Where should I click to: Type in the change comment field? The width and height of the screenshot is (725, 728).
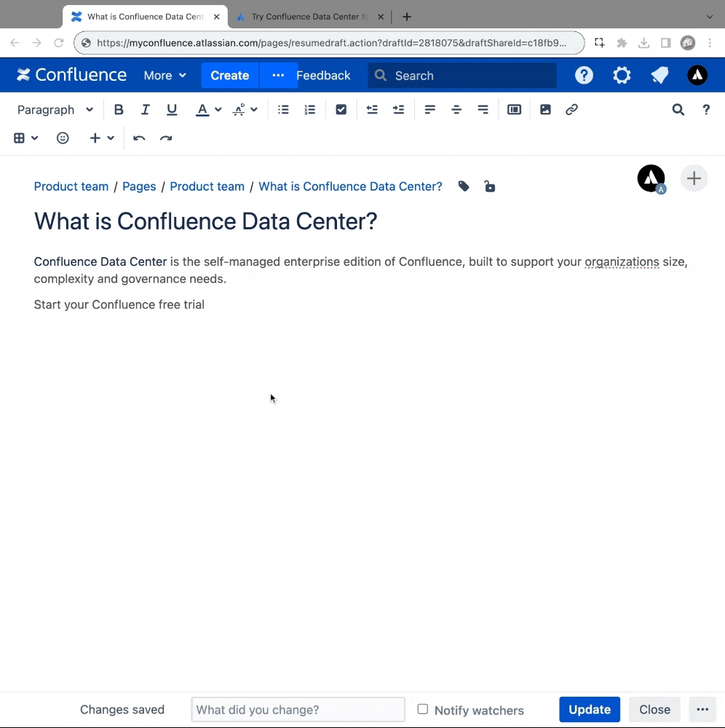pos(298,709)
